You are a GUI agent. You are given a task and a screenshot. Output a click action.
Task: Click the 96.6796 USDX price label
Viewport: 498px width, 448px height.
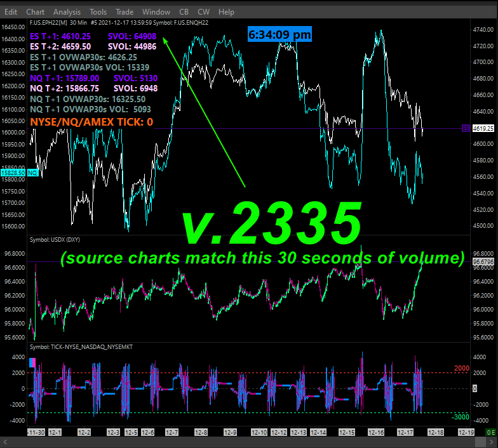click(483, 261)
